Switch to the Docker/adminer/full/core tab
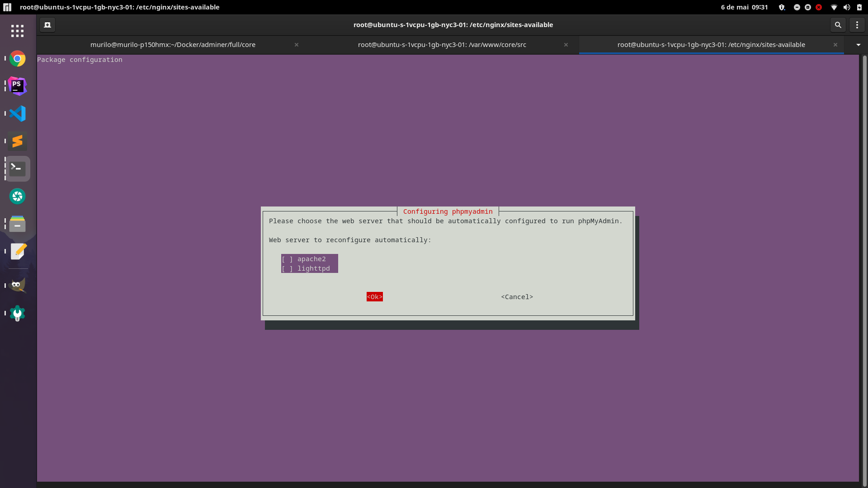Viewport: 868px width, 488px height. pos(173,45)
